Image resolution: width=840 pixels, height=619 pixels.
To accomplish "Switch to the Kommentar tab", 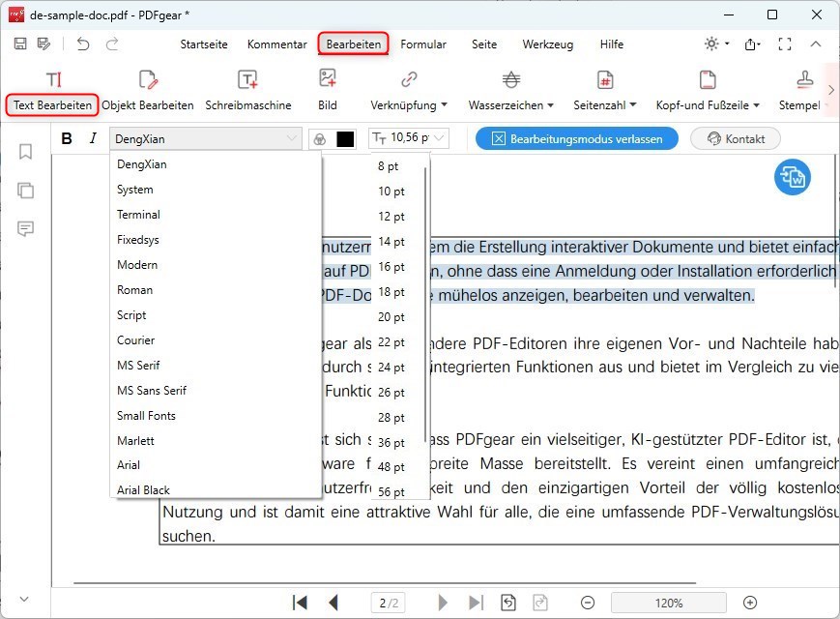I will pyautogui.click(x=277, y=44).
